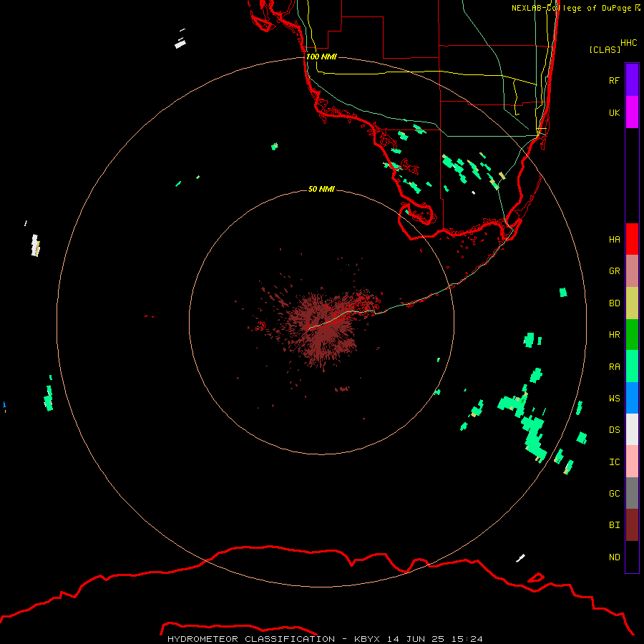Click the HR dark green legend swatch
The height and width of the screenshot is (644, 644).
click(x=632, y=335)
